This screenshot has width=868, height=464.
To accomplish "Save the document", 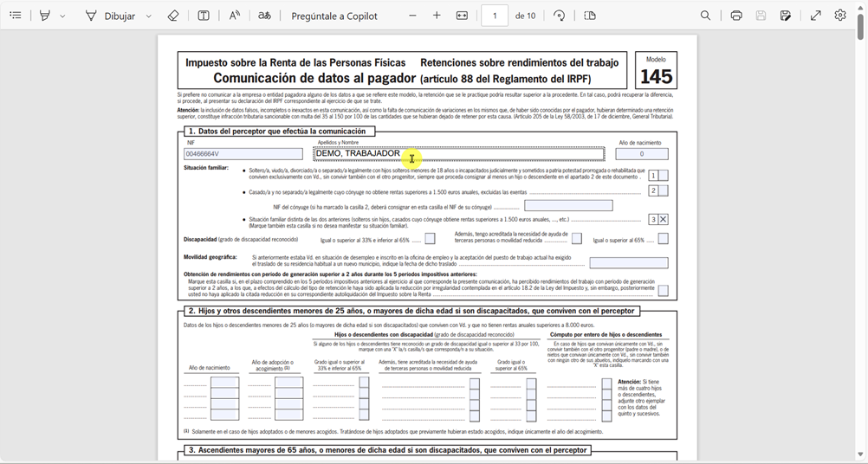I will click(x=761, y=16).
